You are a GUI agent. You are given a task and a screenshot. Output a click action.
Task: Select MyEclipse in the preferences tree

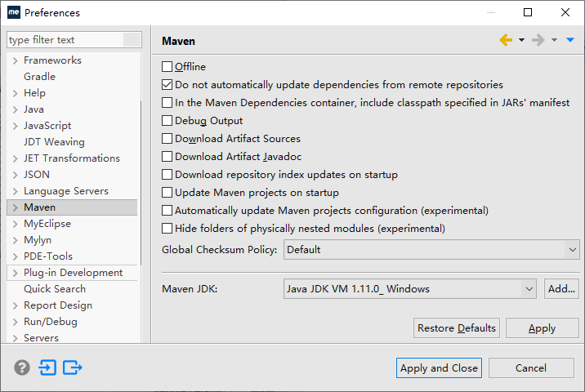(47, 224)
